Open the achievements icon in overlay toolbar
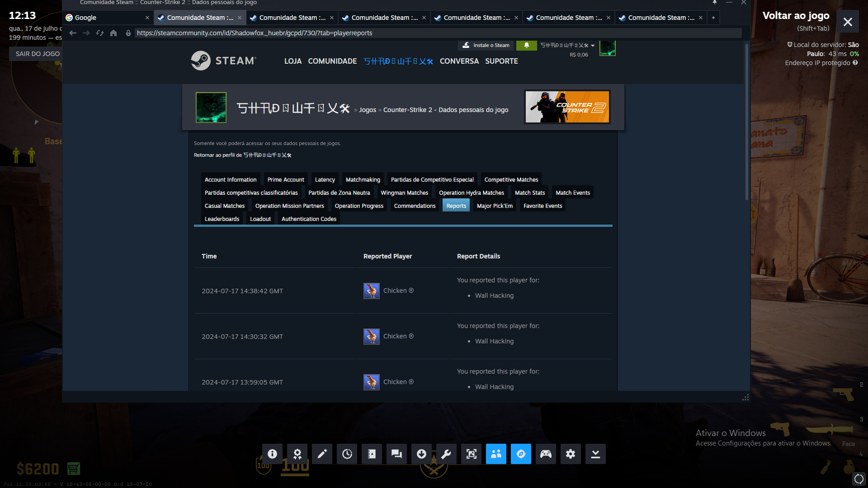Screen dimensions: 868x488 point(297,454)
